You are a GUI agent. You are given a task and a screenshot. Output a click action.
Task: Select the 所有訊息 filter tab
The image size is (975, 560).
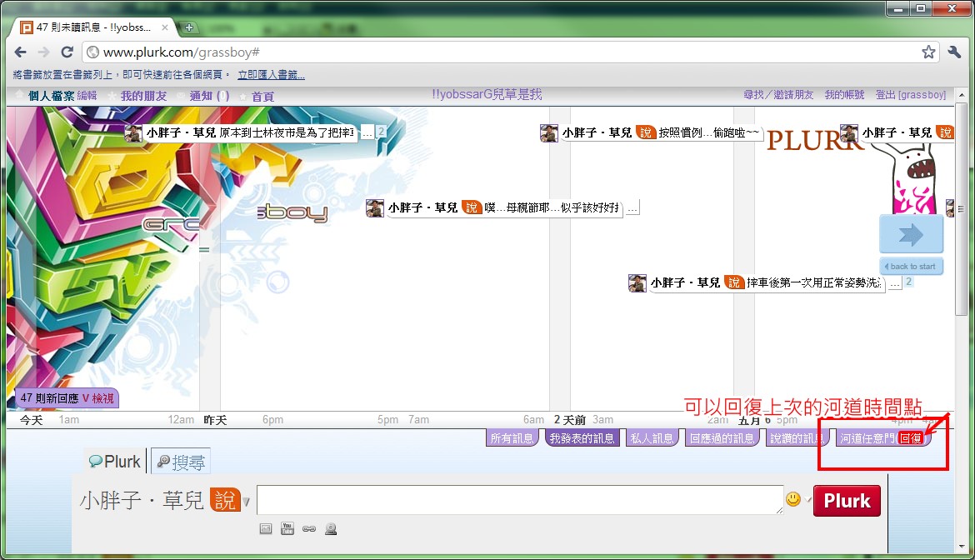click(512, 438)
